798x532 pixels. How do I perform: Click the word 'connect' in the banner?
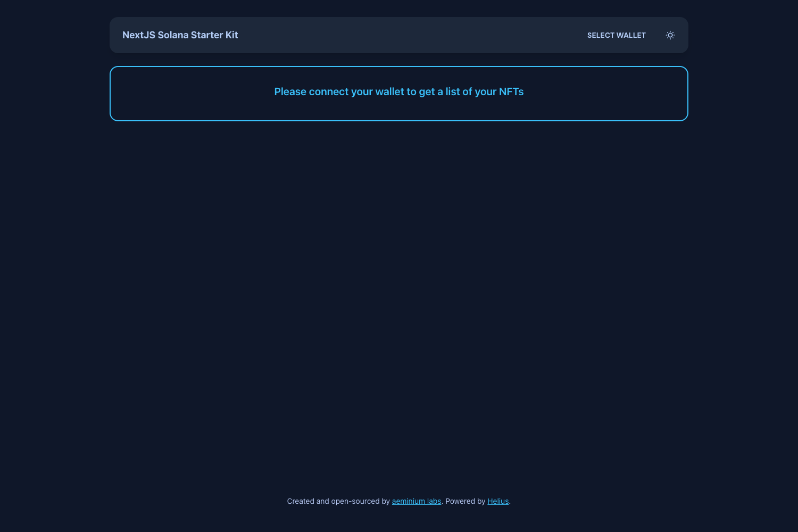pos(328,92)
